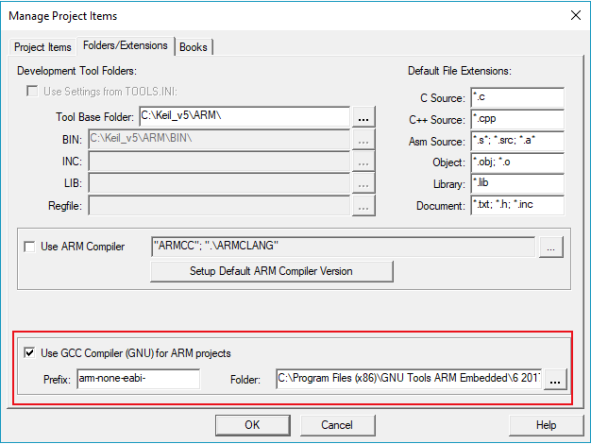The height and width of the screenshot is (444, 591).
Task: Click the Prefix field containing arm-none-eabi-
Action: click(138, 378)
